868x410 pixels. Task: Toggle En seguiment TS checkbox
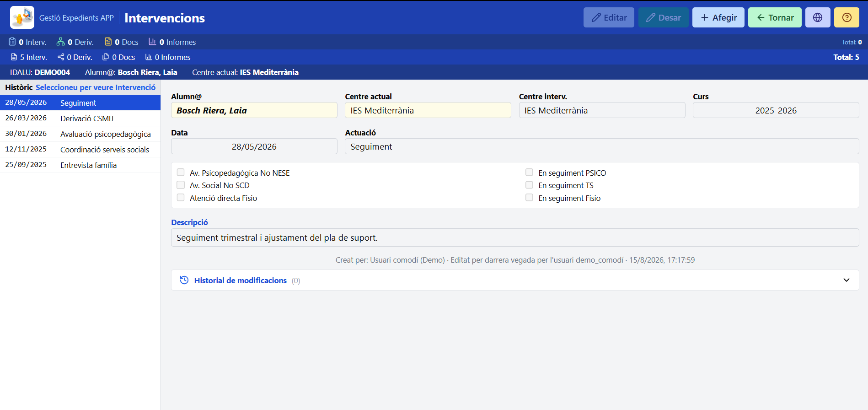(529, 185)
